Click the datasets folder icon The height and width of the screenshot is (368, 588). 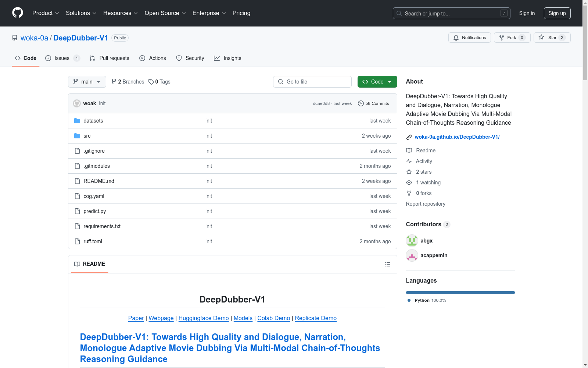[77, 121]
